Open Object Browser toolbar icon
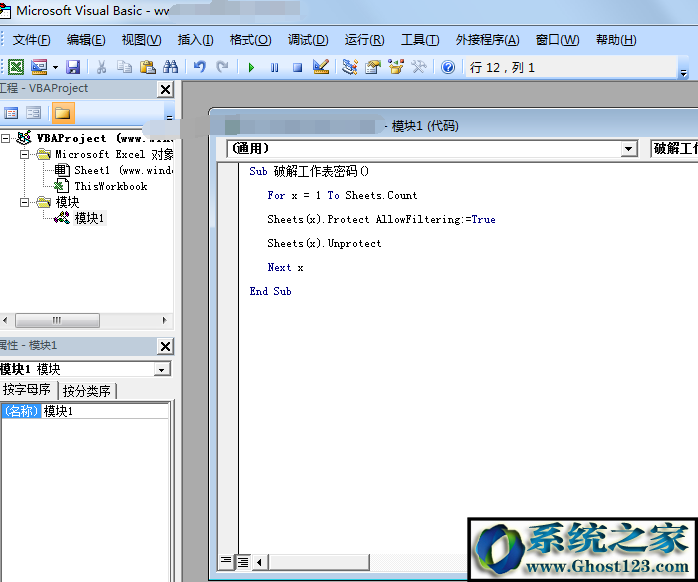Image resolution: width=698 pixels, height=582 pixels. (396, 67)
